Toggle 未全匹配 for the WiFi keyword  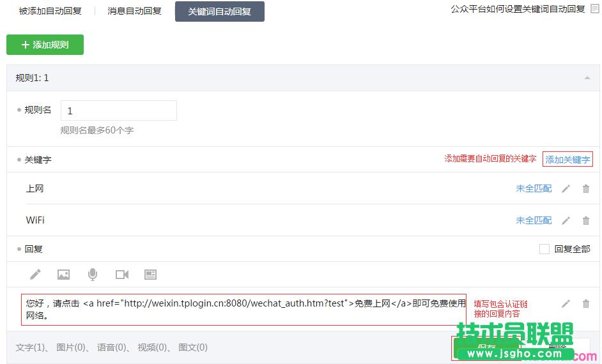click(534, 221)
